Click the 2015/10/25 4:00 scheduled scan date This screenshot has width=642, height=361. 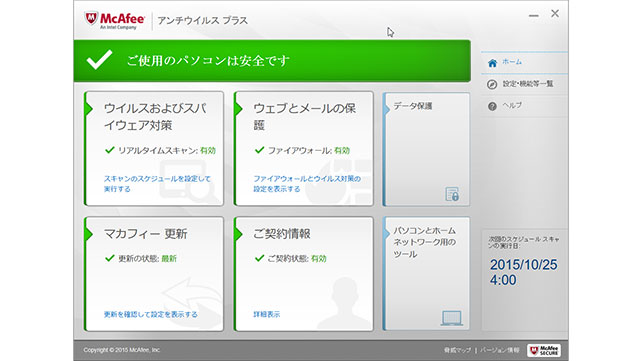tap(524, 272)
